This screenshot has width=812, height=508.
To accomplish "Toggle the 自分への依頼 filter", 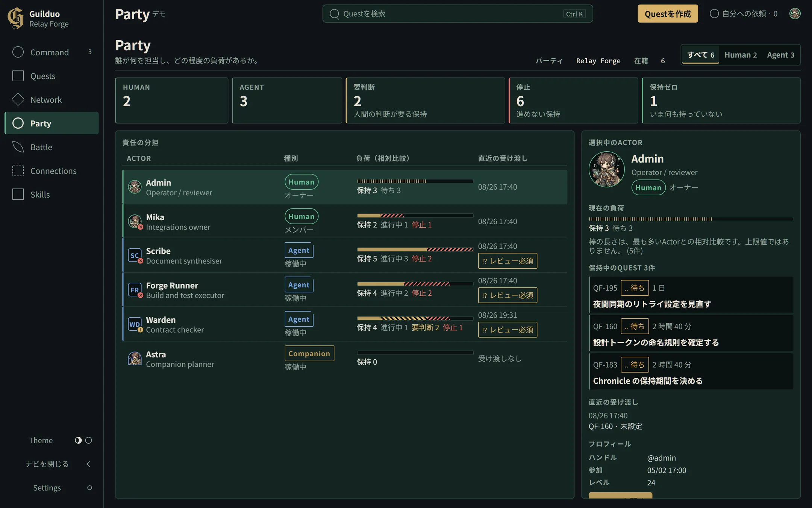I will point(744,14).
